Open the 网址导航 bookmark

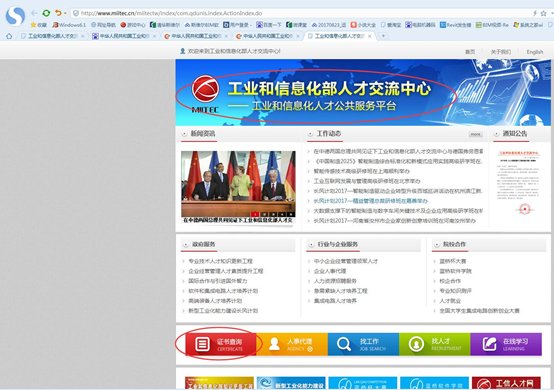point(103,25)
